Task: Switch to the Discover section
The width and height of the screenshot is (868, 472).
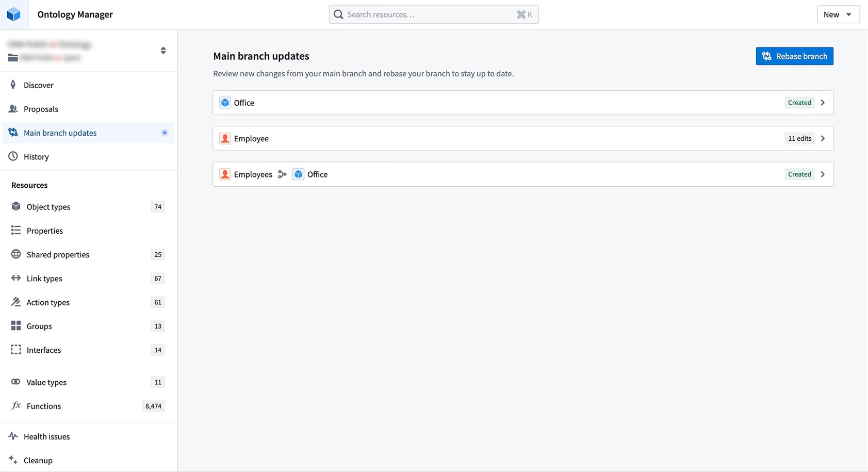Action: point(39,85)
